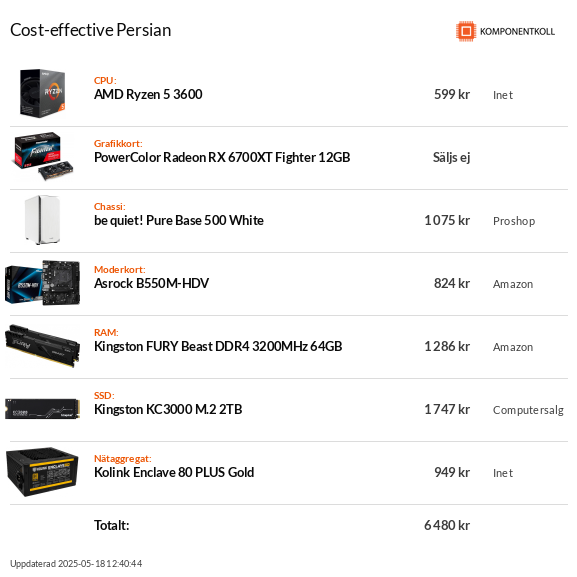Click the Amazon store beside Asrock motherboard
577x577 pixels.
point(513,284)
